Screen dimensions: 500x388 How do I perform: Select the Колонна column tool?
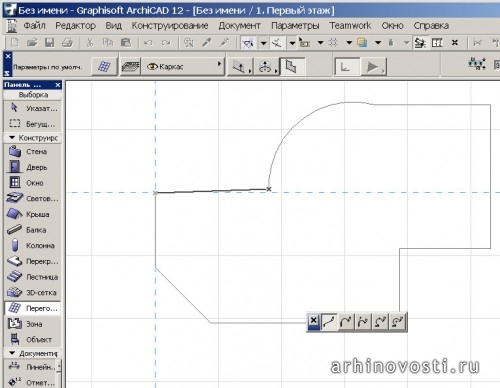(x=32, y=245)
